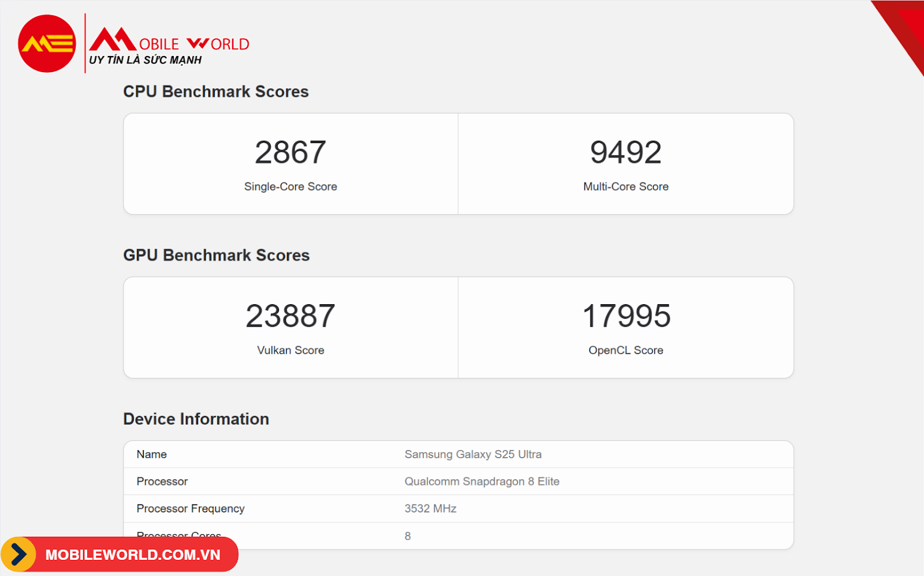This screenshot has width=924, height=576.
Task: Select the Qualcomm Snapdragon 8 Elite value
Action: pyautogui.click(x=482, y=481)
